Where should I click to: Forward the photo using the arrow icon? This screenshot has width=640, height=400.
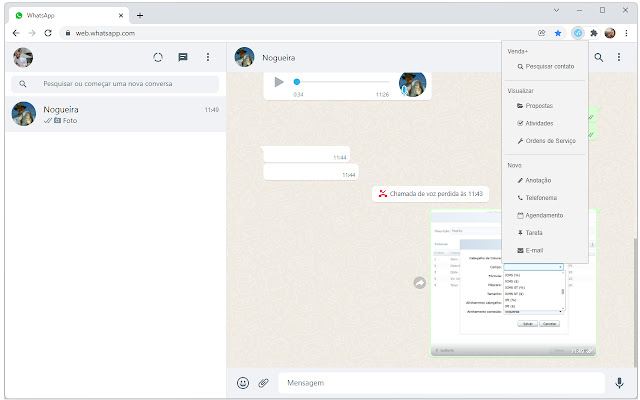pos(420,282)
